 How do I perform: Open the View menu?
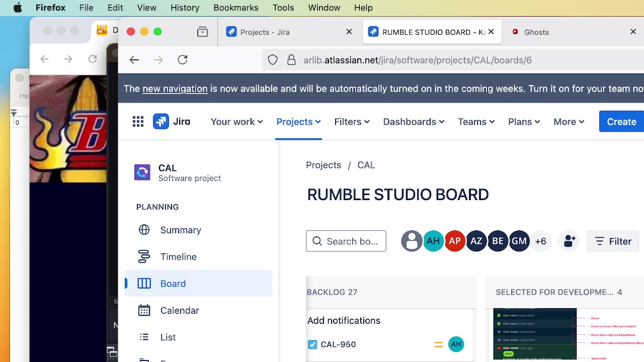point(147,8)
